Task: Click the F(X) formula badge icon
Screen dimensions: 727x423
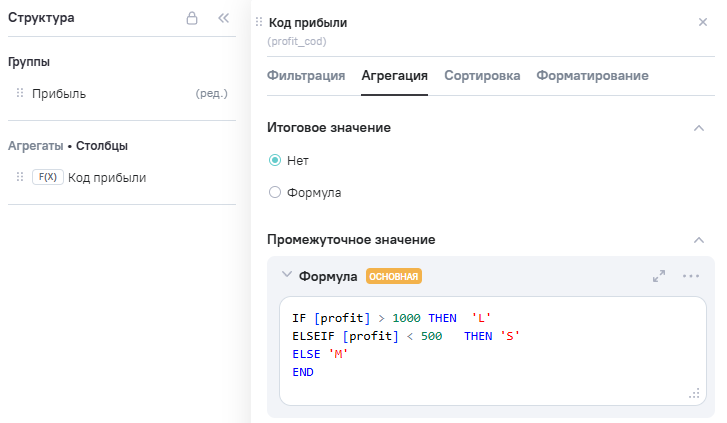Action: [47, 177]
